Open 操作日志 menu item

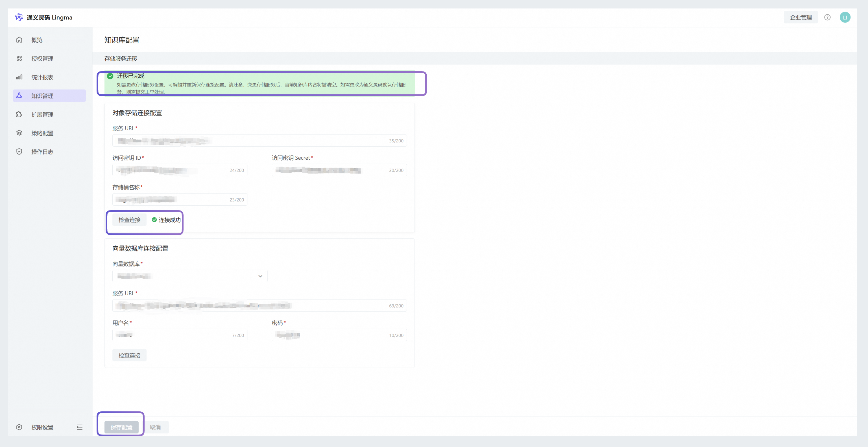pos(49,152)
